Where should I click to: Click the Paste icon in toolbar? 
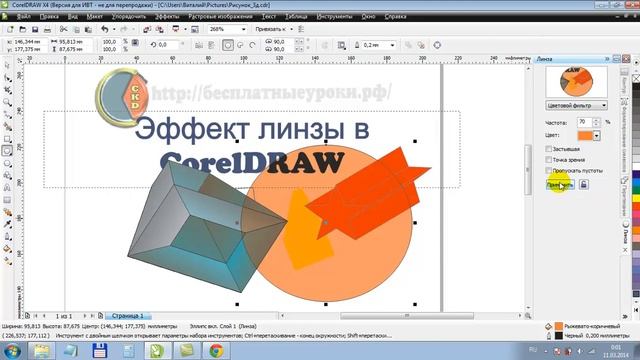click(88, 29)
